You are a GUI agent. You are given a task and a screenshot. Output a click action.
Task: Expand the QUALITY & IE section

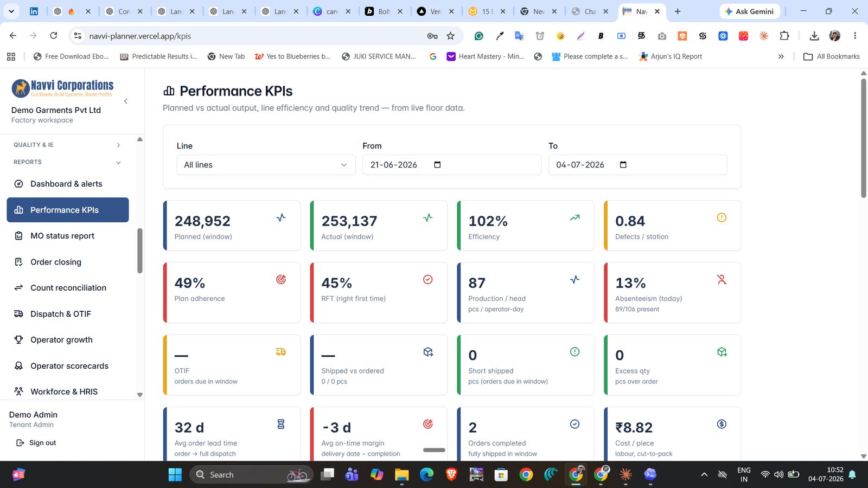click(67, 145)
